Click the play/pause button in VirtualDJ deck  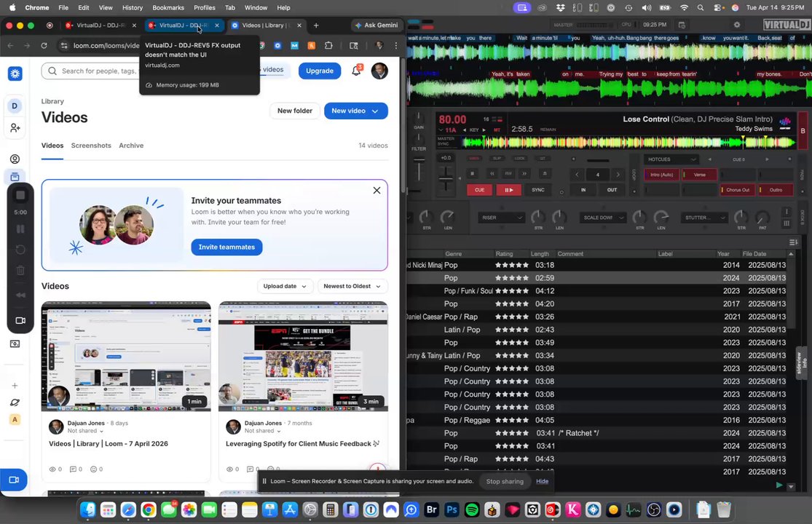[x=508, y=190]
